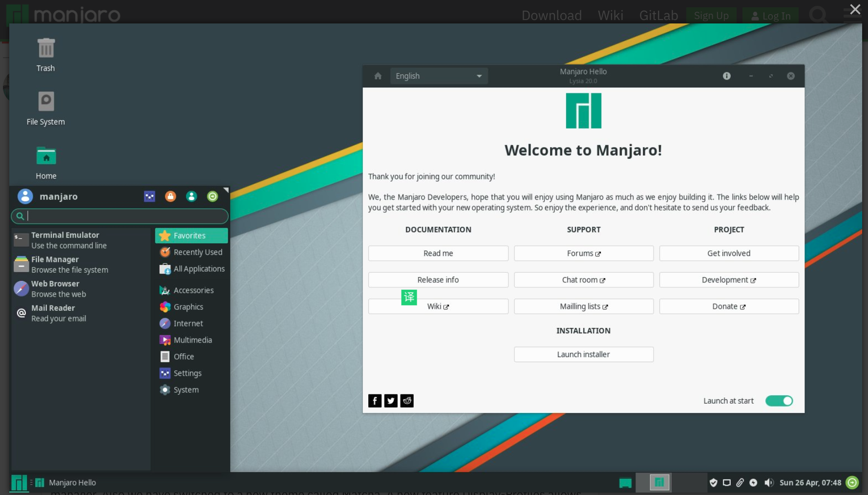Click the updates tray icon
868x495 pixels.
753,483
